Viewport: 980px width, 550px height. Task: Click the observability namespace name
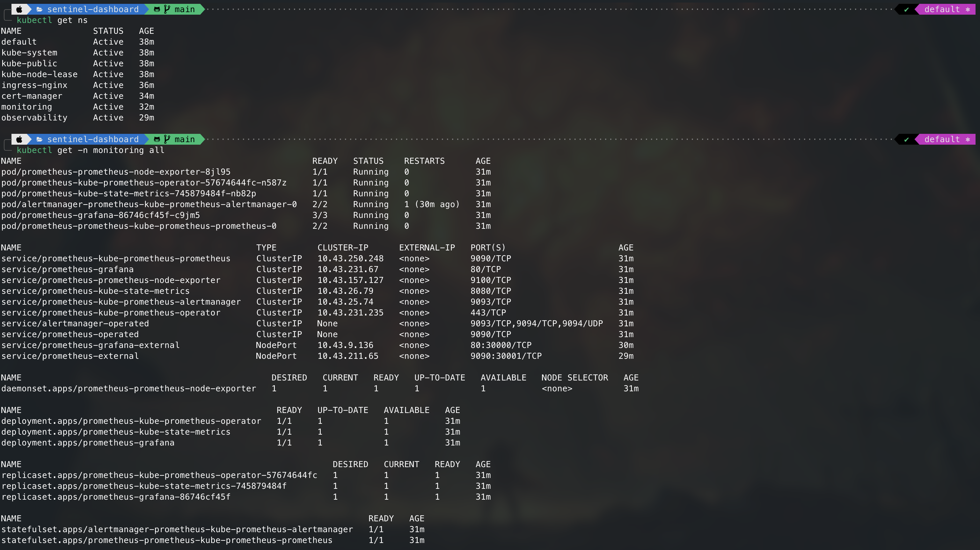tap(34, 118)
